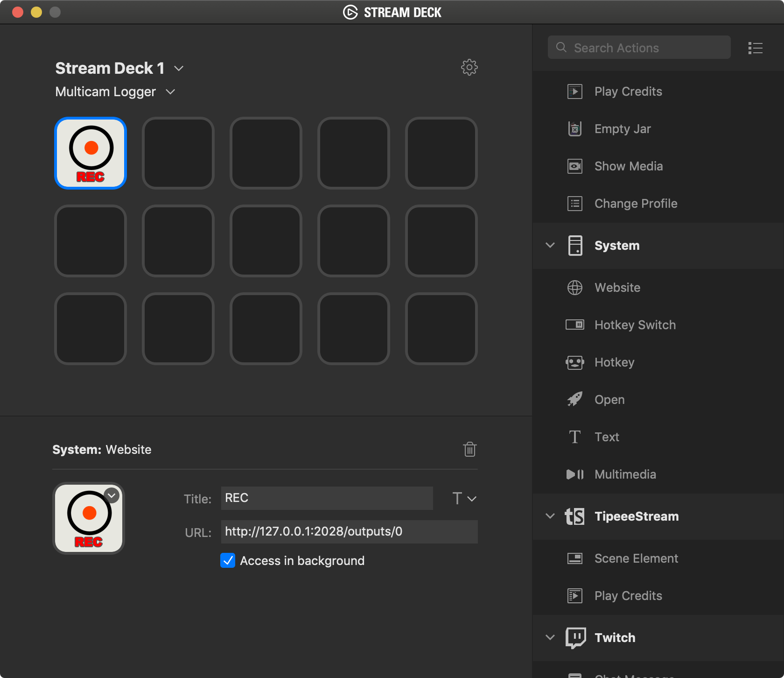The height and width of the screenshot is (678, 784).
Task: Collapse the System category
Action: tap(550, 245)
